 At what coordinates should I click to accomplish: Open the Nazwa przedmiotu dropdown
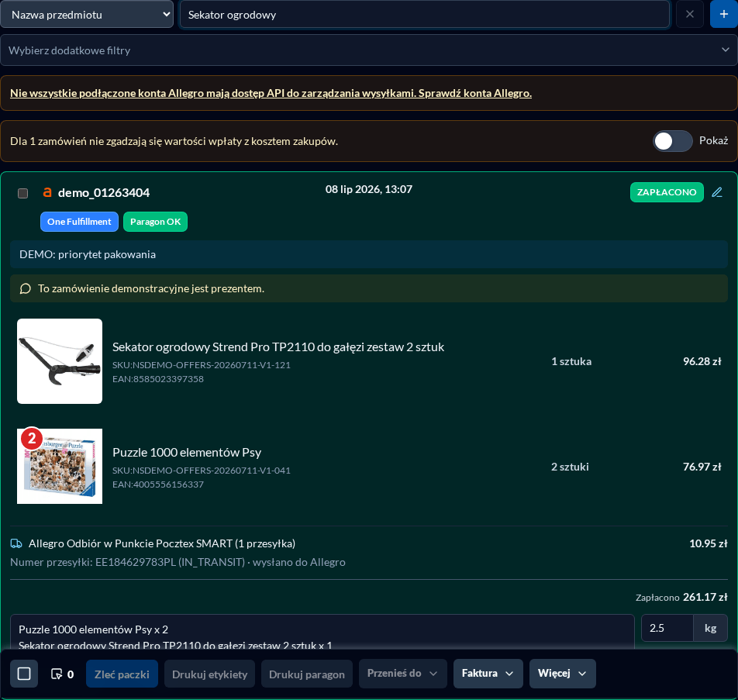pyautogui.click(x=87, y=14)
